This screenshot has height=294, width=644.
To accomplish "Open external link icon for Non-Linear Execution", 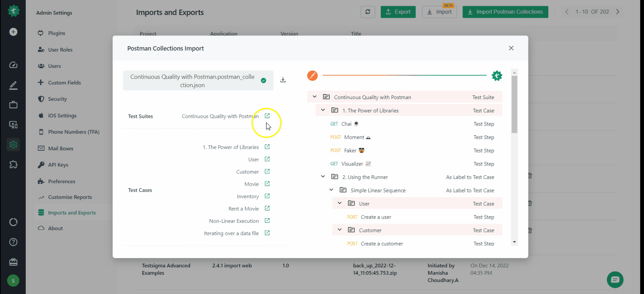I will coord(267,220).
